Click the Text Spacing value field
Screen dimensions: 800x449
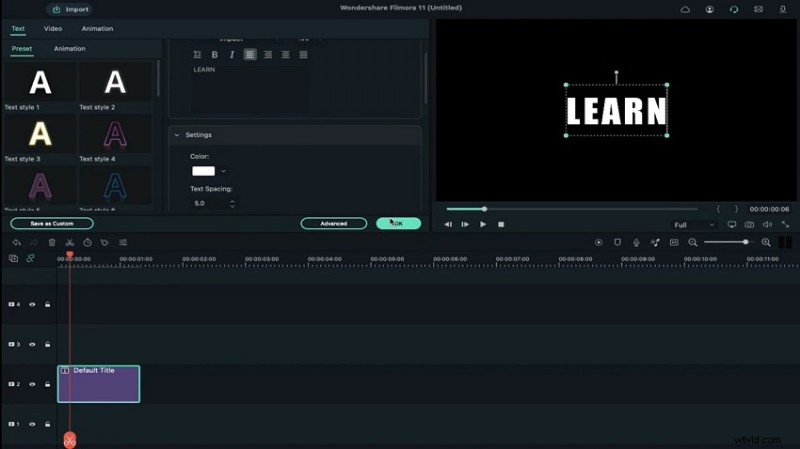(209, 203)
